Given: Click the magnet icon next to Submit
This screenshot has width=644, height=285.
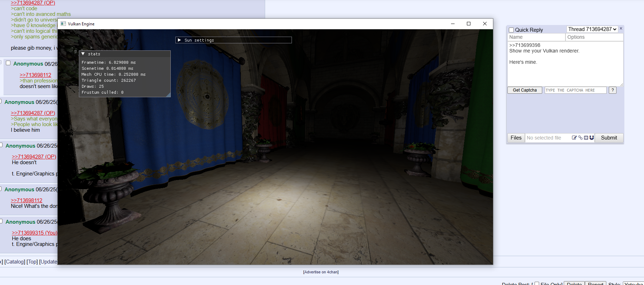Looking at the screenshot, I should click(592, 138).
